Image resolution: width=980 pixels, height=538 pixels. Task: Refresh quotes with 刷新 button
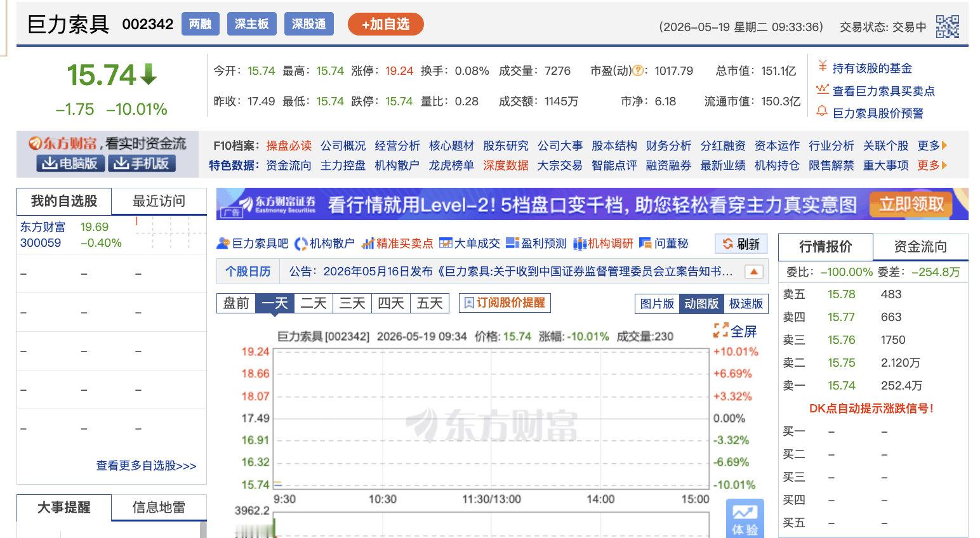741,244
